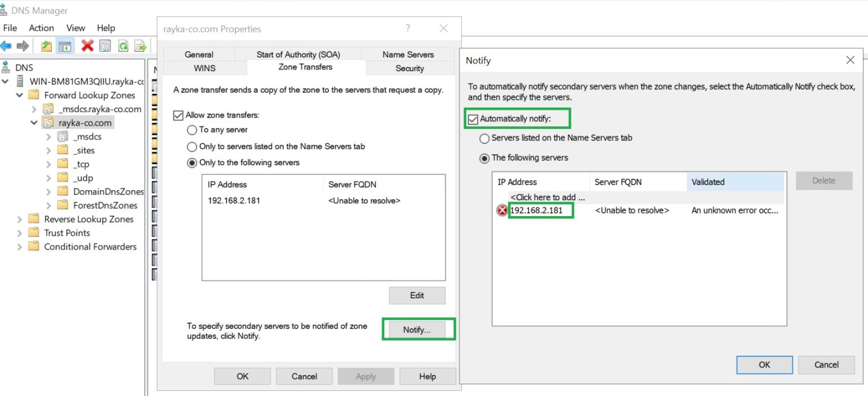Expand Trust Points chevron

[x=20, y=233]
